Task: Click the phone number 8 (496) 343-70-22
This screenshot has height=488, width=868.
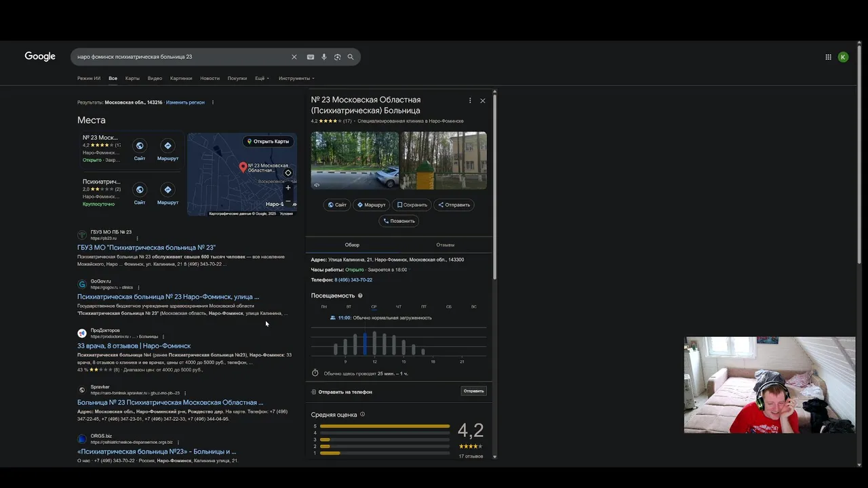Action: coord(353,280)
